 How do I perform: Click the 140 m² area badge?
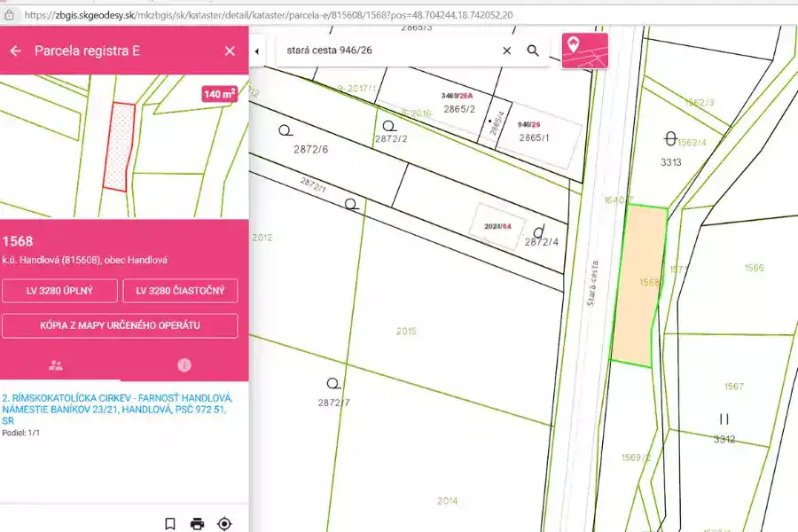[x=220, y=94]
